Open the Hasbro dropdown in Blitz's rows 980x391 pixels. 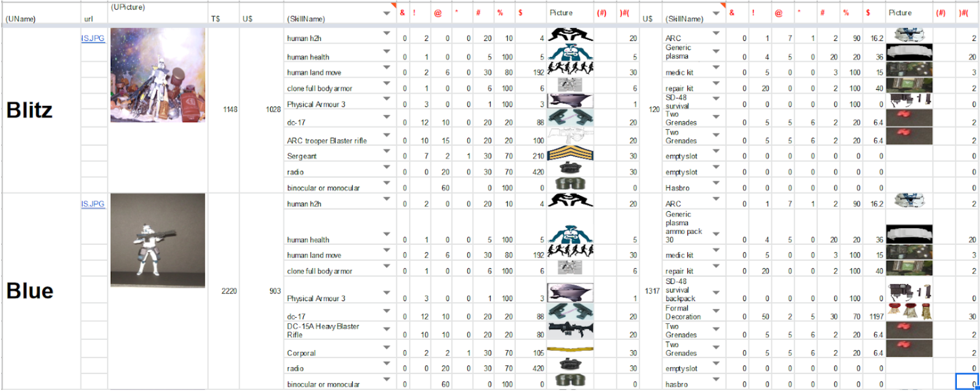[716, 183]
